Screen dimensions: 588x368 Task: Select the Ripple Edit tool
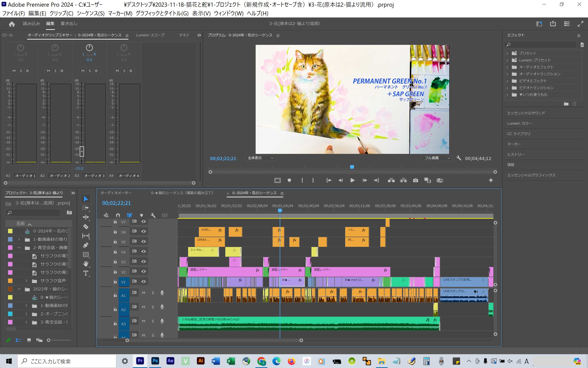pyautogui.click(x=86, y=217)
